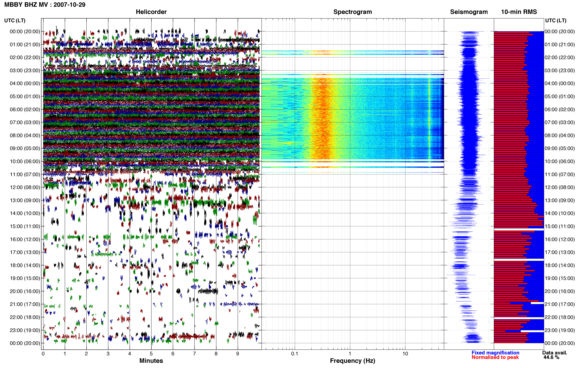Select the 'Helicorder' panel heading
Viewport: 588px width, 368px height.
151,12
